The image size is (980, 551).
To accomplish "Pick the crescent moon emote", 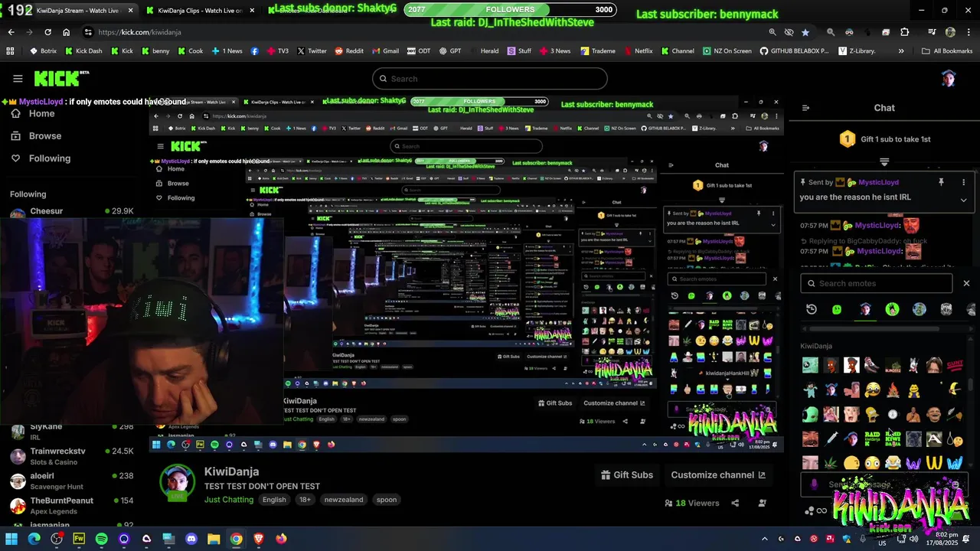I will pos(955,390).
